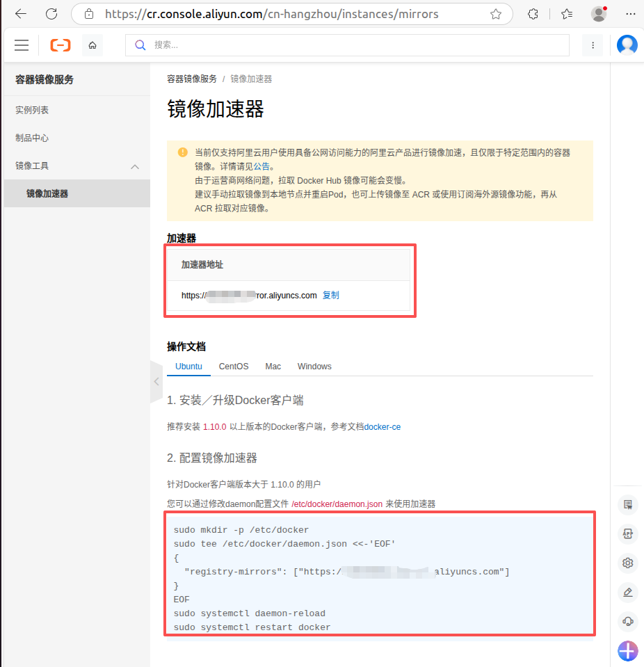
Task: Go to console home icon
Action: (92, 45)
